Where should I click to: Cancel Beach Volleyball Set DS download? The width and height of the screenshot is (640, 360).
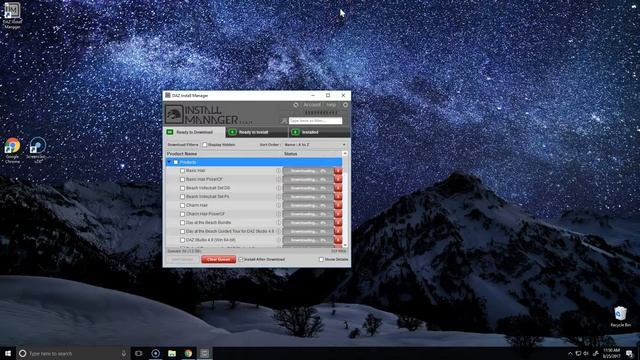(x=338, y=188)
